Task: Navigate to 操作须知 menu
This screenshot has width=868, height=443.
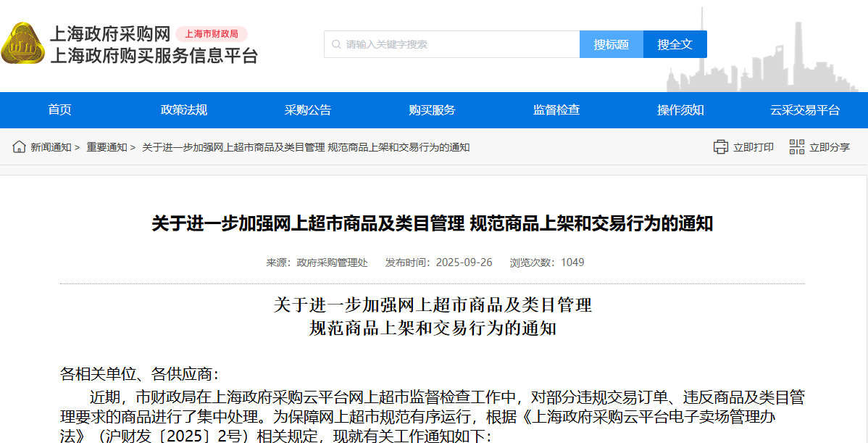Action: coord(680,110)
